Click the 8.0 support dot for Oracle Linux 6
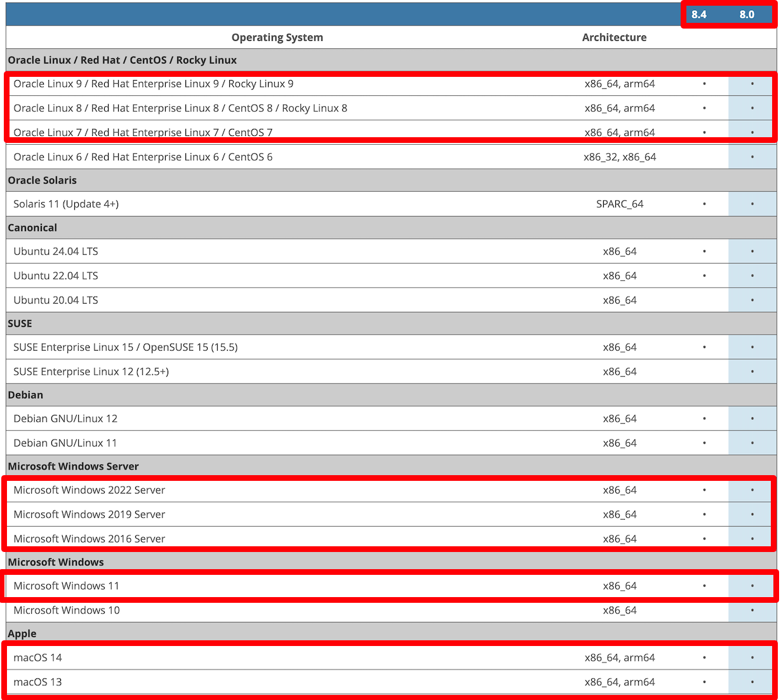This screenshot has width=781, height=700. pyautogui.click(x=752, y=157)
